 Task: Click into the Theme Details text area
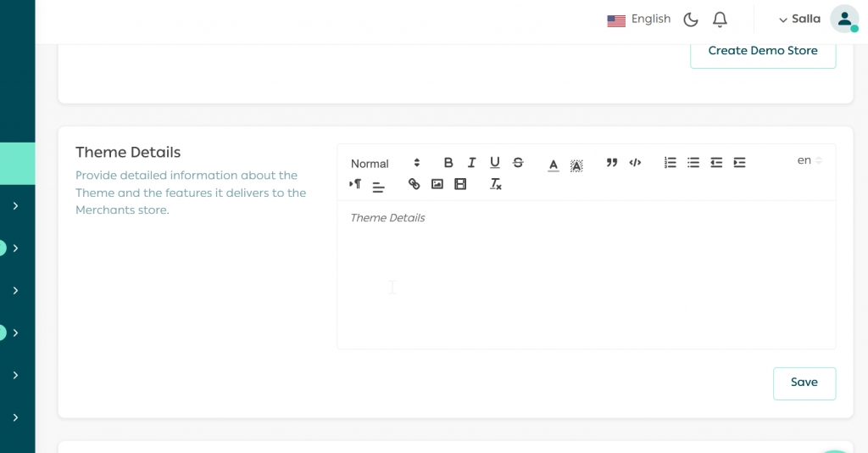[x=585, y=273]
